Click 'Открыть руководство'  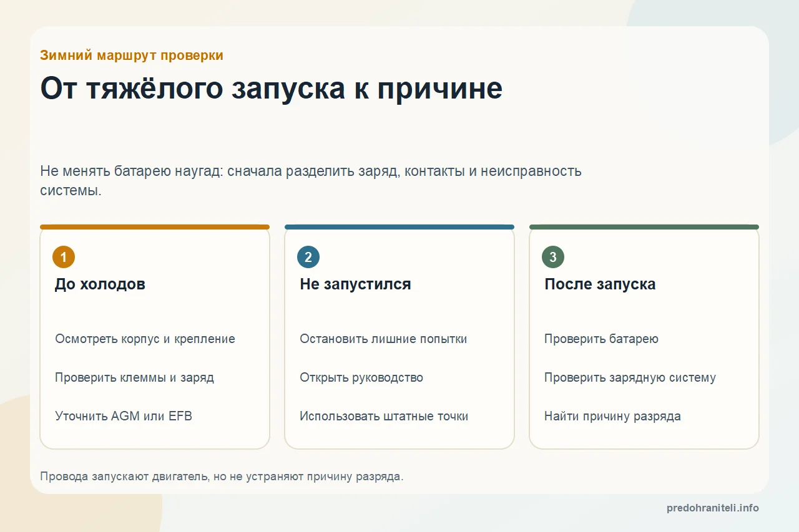point(361,378)
